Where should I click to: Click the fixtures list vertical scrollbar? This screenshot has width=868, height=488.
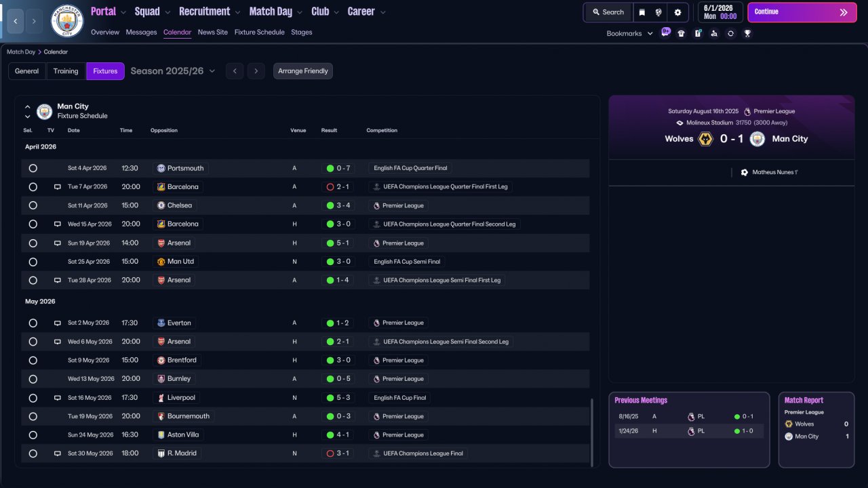click(x=592, y=432)
